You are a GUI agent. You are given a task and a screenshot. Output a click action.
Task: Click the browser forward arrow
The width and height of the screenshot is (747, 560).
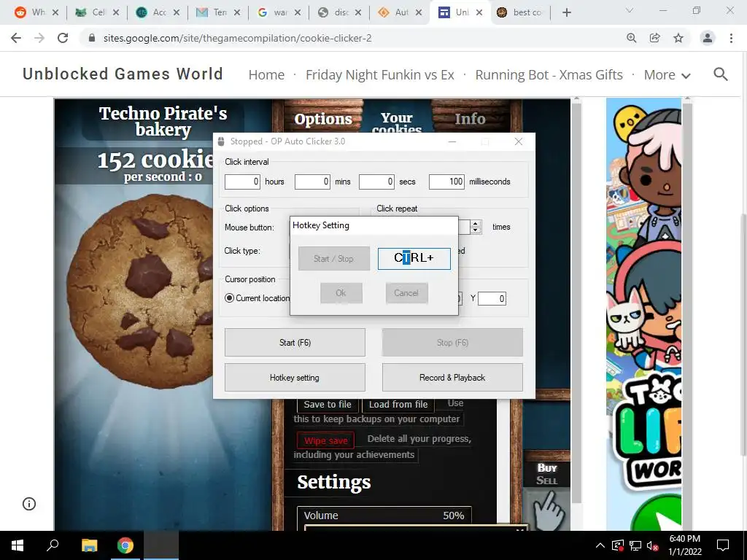click(x=39, y=38)
